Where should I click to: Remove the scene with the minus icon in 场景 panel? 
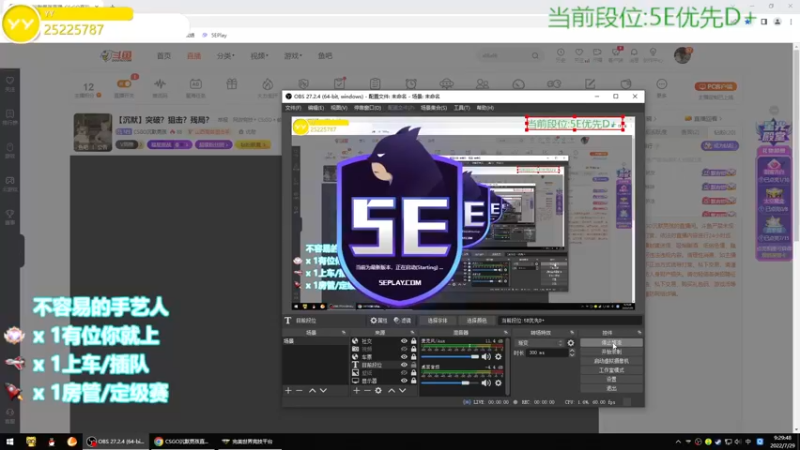(x=299, y=391)
